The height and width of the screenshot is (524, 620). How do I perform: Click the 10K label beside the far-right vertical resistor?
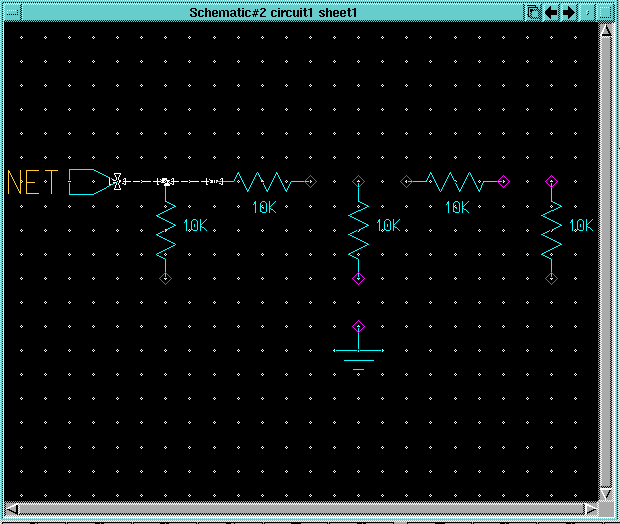click(581, 225)
